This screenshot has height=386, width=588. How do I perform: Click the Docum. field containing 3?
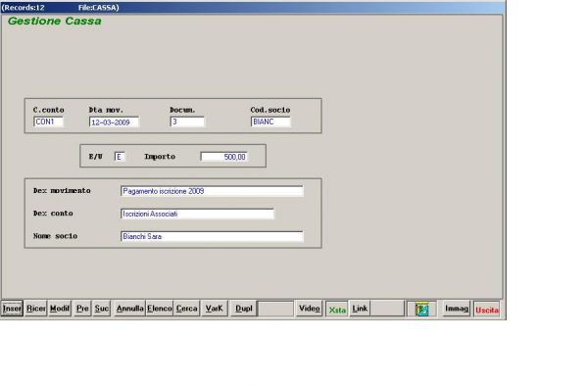[x=187, y=121]
